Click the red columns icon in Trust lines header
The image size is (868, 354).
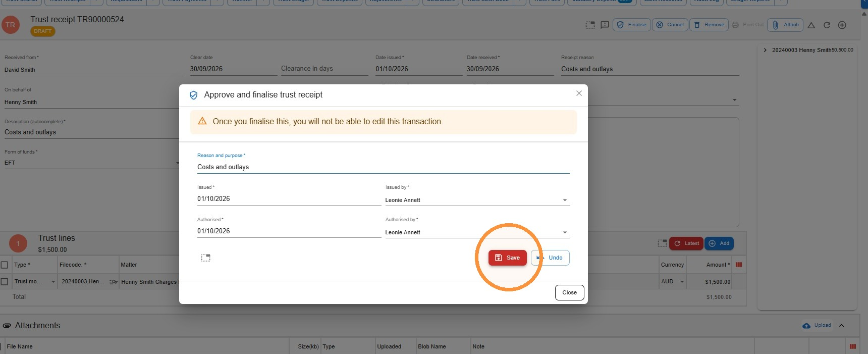(739, 265)
